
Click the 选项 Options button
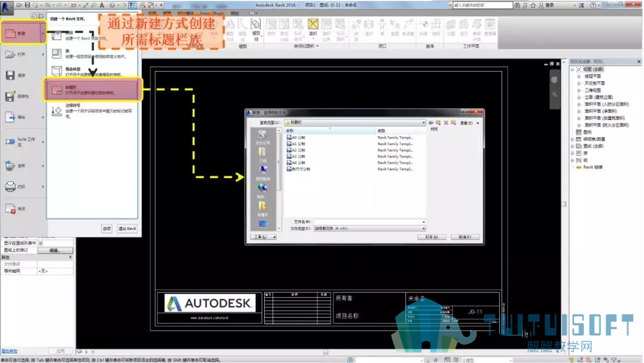click(x=107, y=229)
